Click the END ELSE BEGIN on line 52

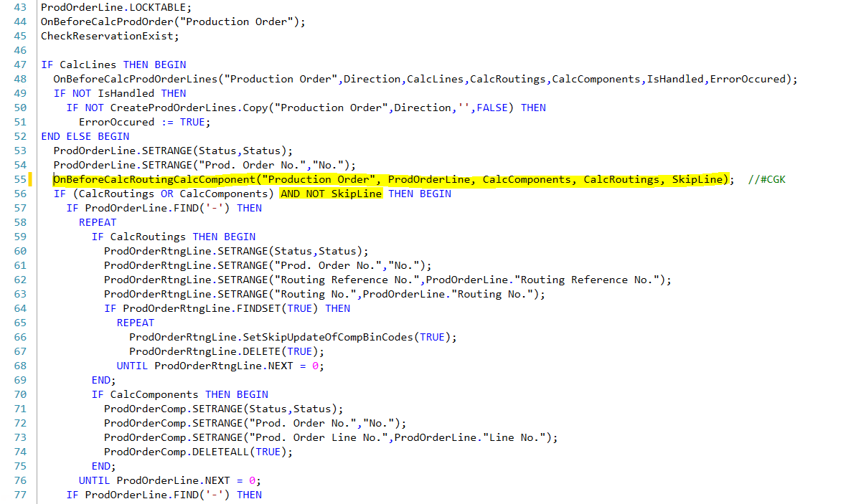(85, 135)
